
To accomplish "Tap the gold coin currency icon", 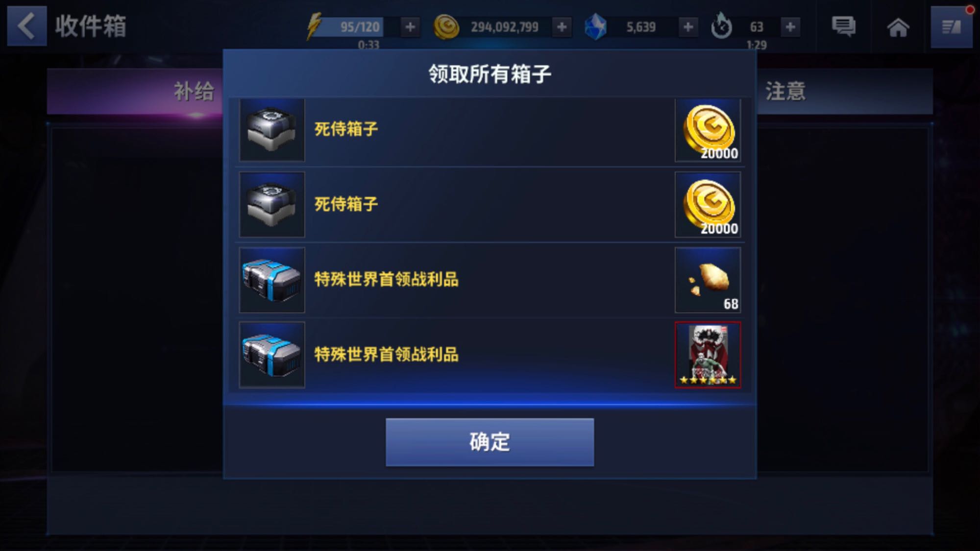I will (446, 27).
